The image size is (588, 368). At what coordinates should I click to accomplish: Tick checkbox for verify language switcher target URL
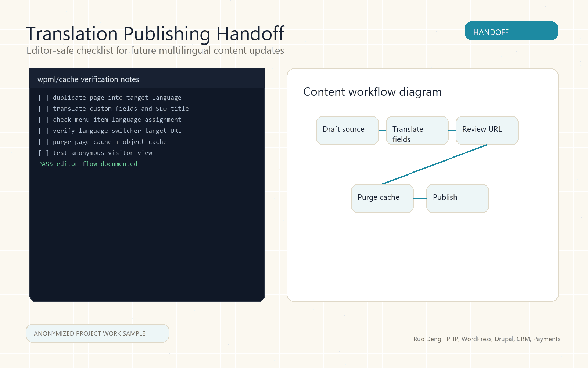coord(43,131)
